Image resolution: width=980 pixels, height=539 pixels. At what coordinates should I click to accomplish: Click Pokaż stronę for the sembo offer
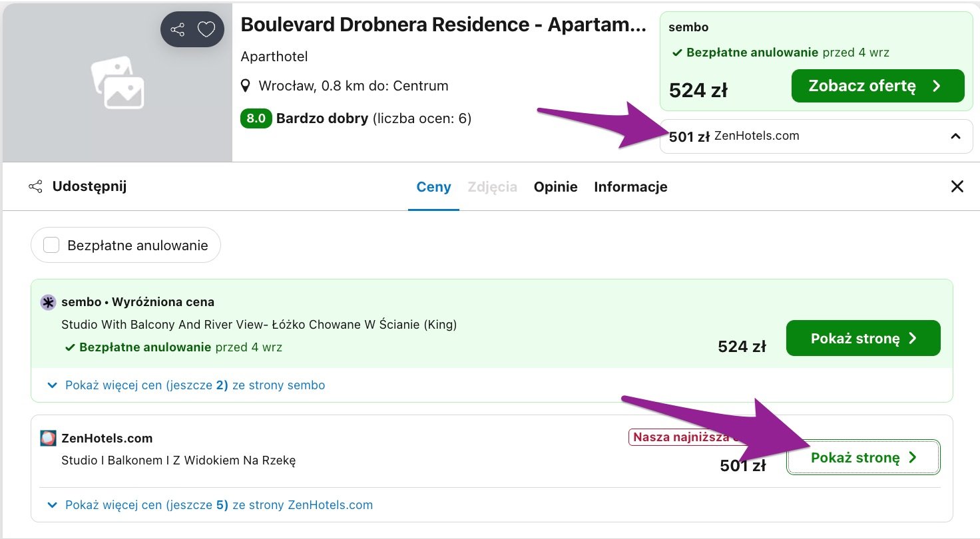863,338
